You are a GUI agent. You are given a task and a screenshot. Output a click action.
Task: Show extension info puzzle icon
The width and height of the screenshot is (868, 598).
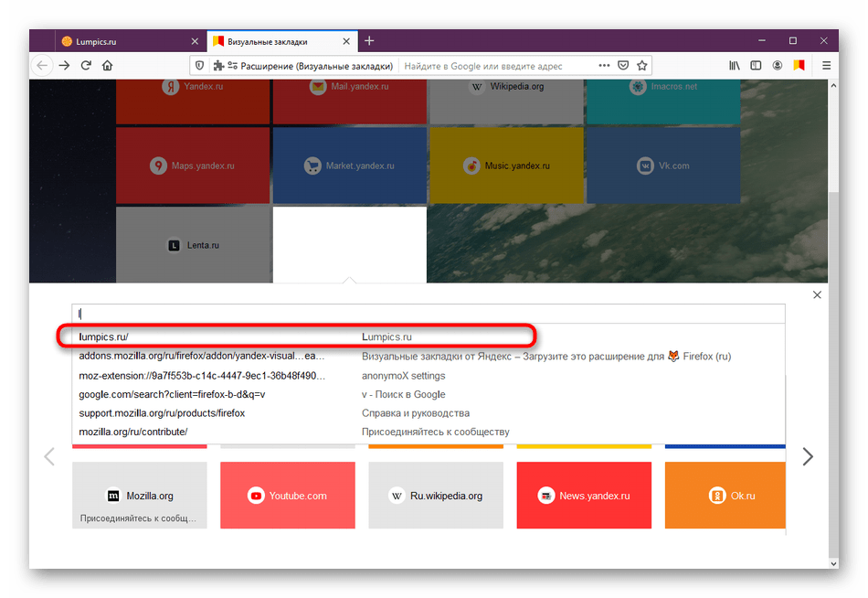coord(218,66)
